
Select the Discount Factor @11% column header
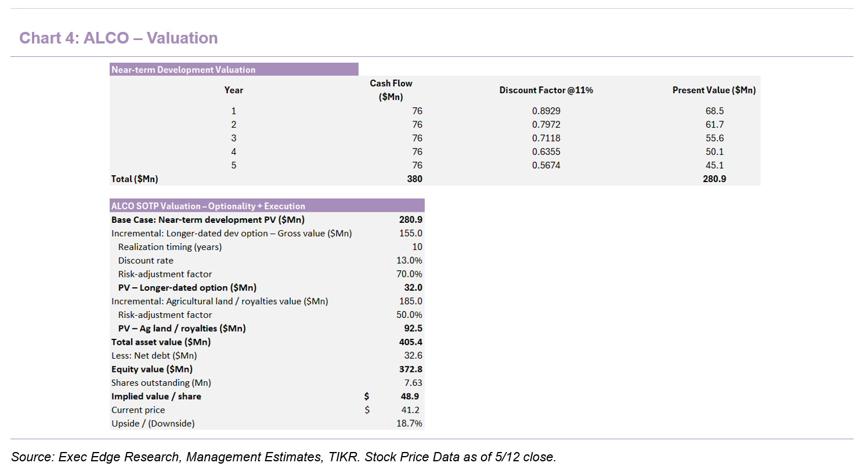coord(546,90)
